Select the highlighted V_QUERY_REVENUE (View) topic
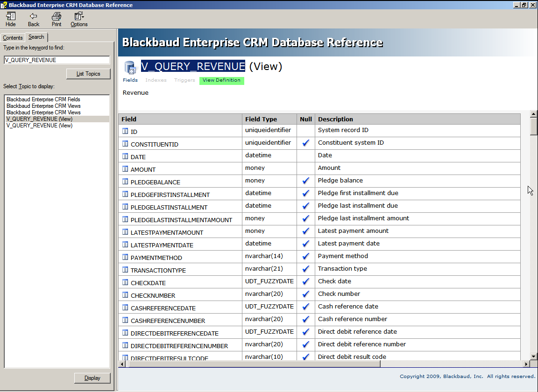 click(x=57, y=119)
